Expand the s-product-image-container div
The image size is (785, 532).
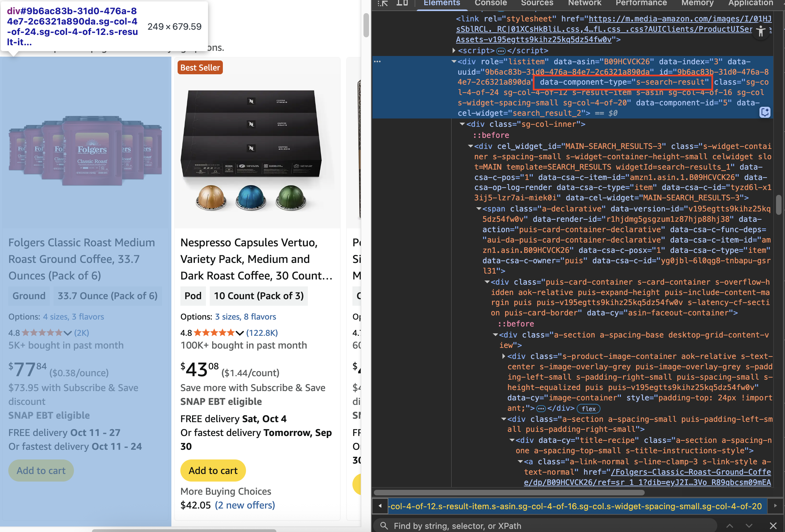click(503, 356)
